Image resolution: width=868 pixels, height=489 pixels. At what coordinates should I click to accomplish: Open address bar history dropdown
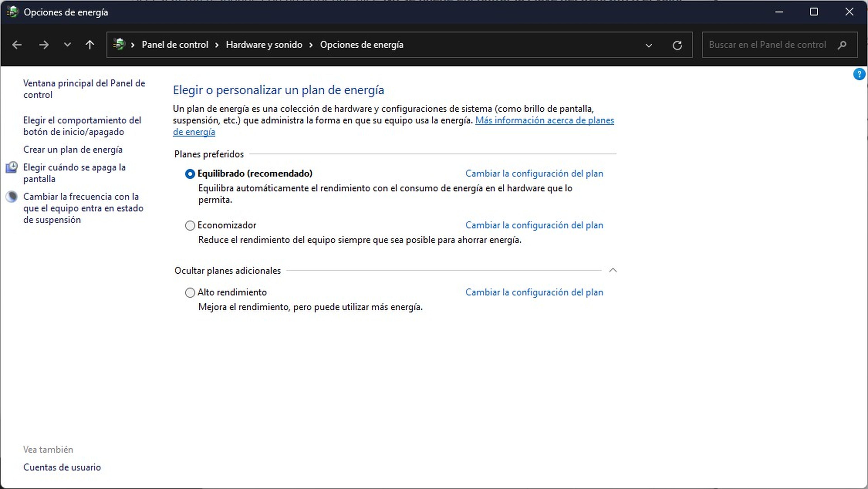[x=649, y=45]
